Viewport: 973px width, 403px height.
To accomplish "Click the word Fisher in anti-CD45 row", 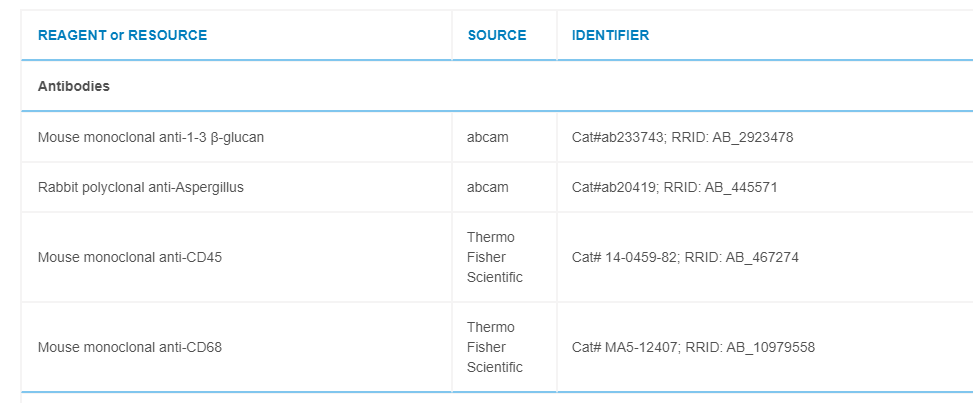I will click(x=486, y=257).
